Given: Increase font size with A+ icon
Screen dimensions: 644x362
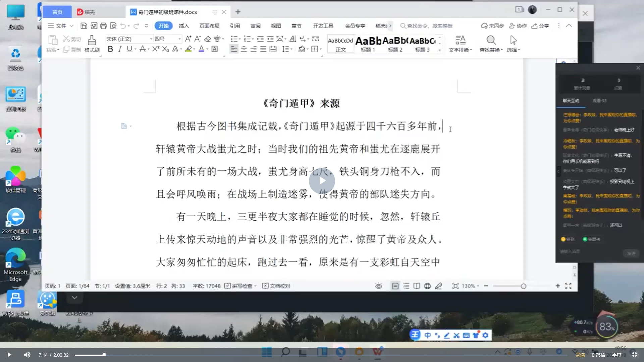Looking at the screenshot, I should [x=188, y=39].
